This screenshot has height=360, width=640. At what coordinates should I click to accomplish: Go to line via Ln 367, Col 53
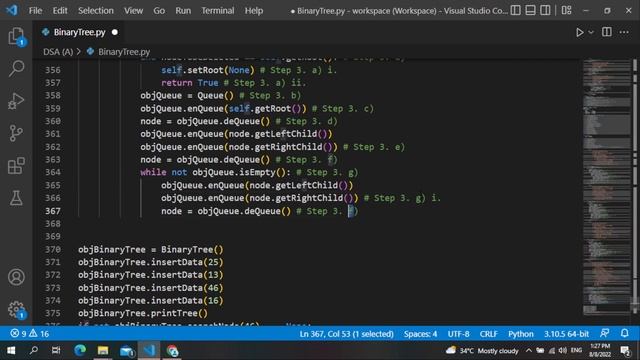(x=346, y=334)
